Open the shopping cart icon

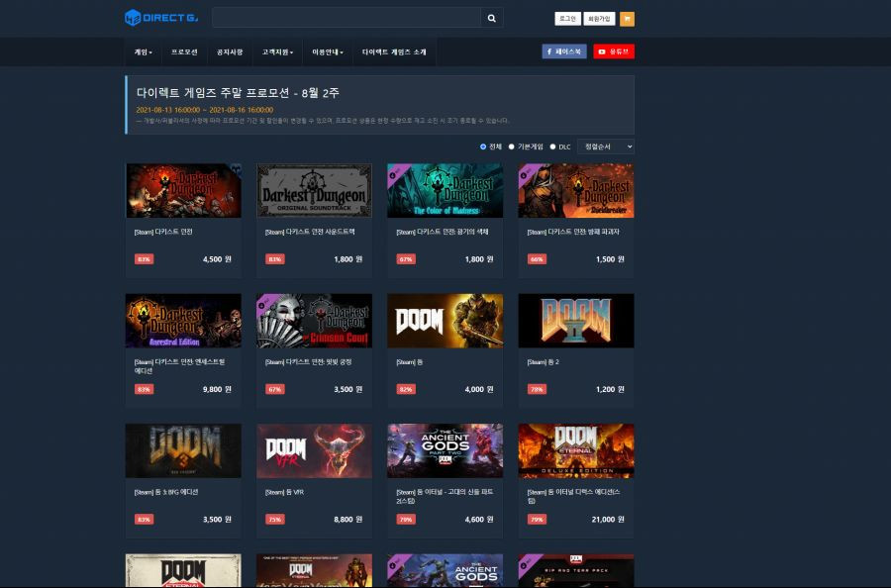627,19
